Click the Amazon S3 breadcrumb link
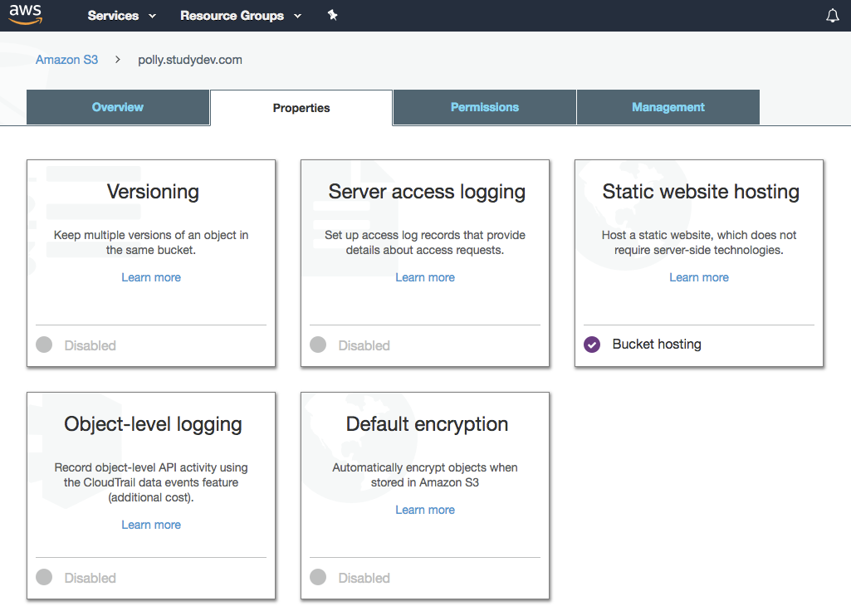 tap(66, 60)
